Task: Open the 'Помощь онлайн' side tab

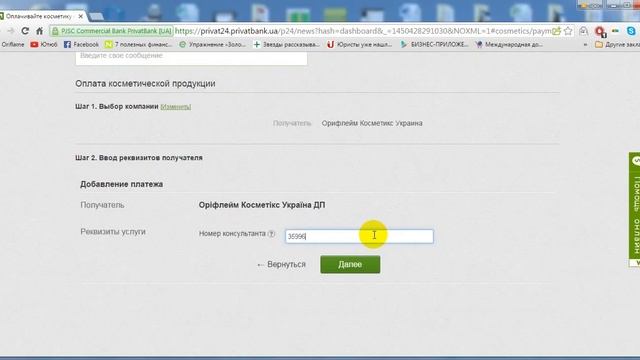Action: pyautogui.click(x=635, y=209)
